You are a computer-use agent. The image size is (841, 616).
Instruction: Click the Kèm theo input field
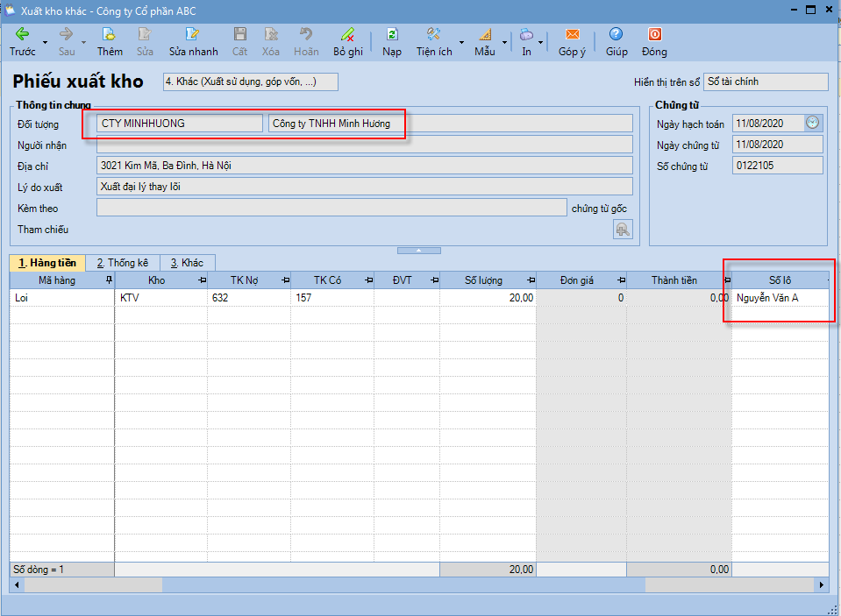(331, 208)
